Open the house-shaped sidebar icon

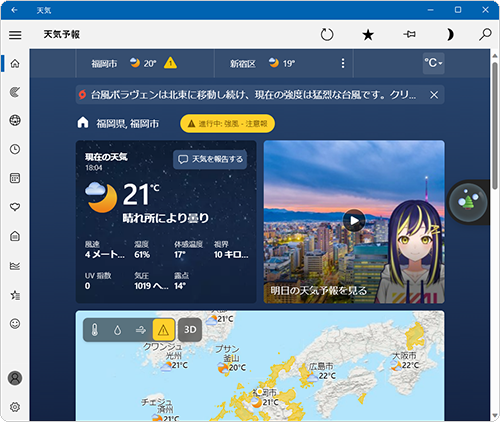click(15, 236)
